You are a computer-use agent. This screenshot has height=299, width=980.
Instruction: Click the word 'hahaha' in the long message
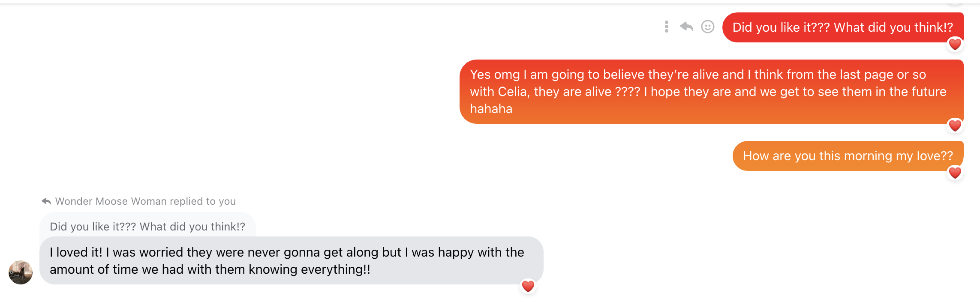(491, 109)
